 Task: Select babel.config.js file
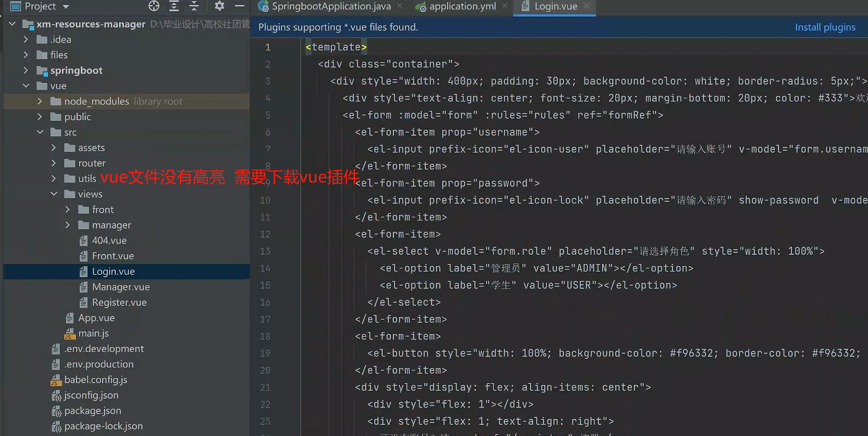point(96,380)
